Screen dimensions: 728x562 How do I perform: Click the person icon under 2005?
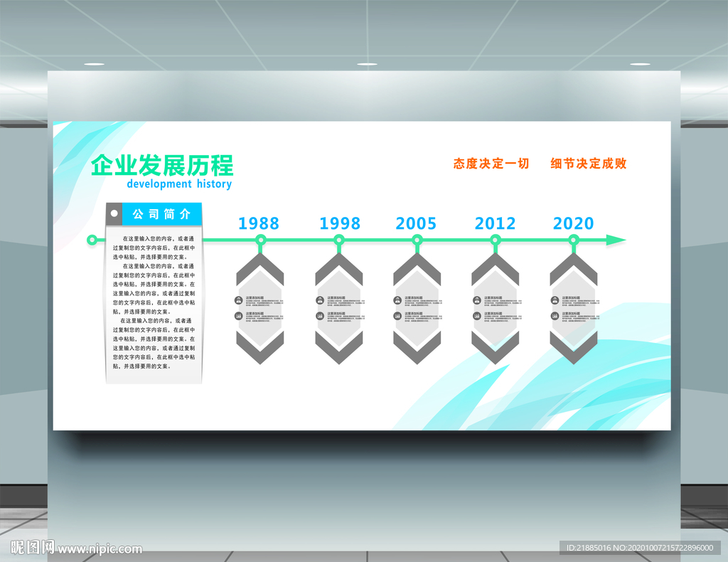[397, 300]
